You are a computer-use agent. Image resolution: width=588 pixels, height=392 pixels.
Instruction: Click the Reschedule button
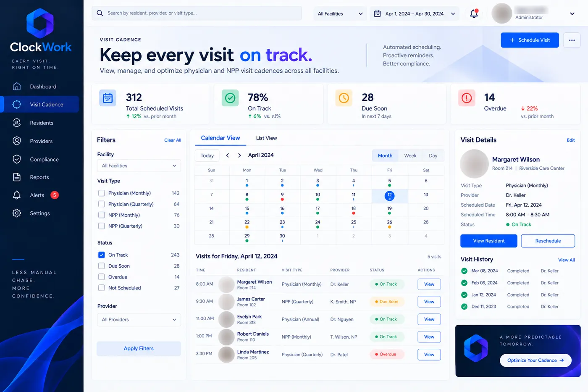pos(548,241)
